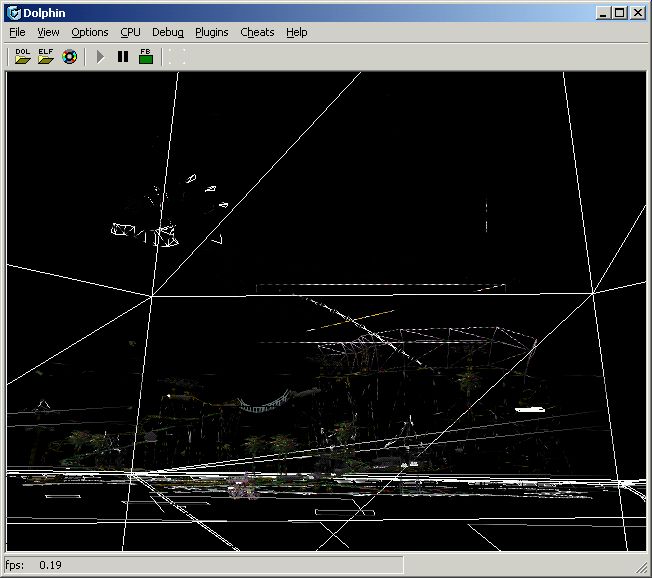Click the faded fullscreen toolbar icon
Viewport: 652px width, 578px height.
pyautogui.click(x=177, y=57)
